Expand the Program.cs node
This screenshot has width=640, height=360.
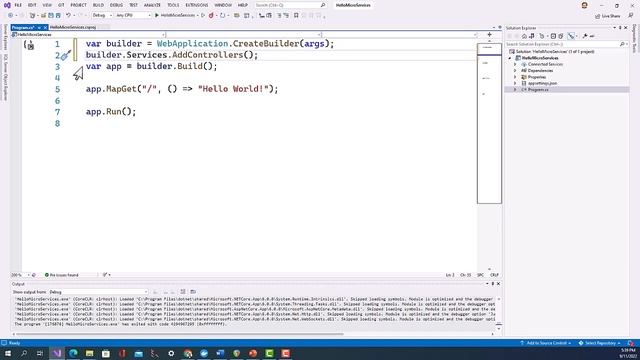pos(515,89)
